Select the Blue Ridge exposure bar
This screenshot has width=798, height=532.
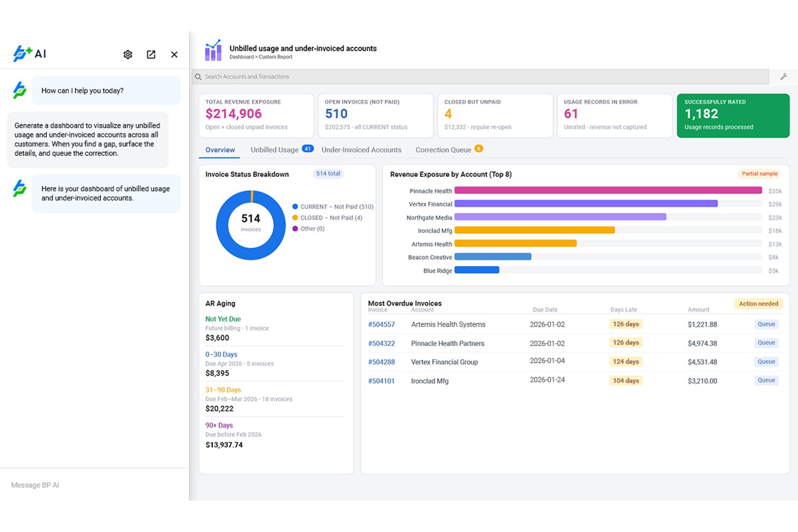[x=477, y=270]
